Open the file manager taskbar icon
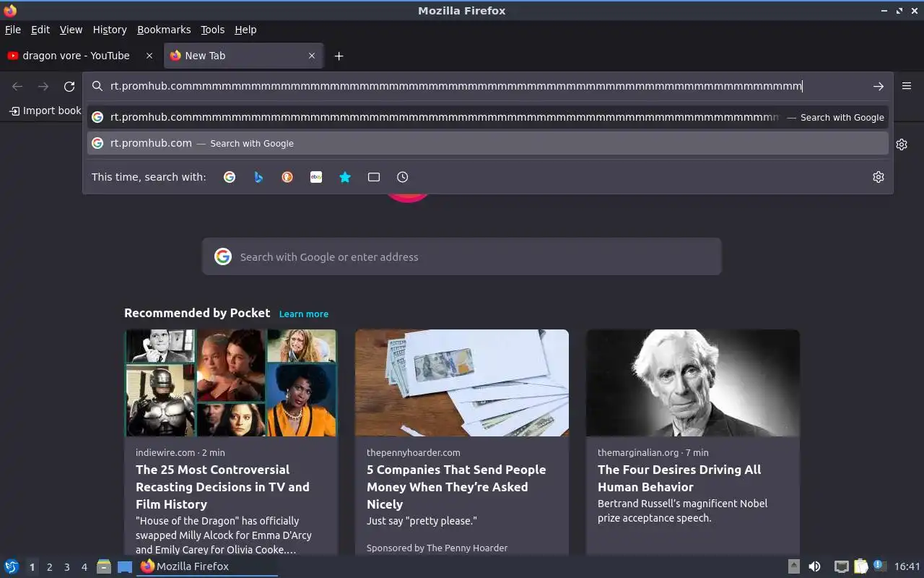The width and height of the screenshot is (924, 578). tap(104, 566)
